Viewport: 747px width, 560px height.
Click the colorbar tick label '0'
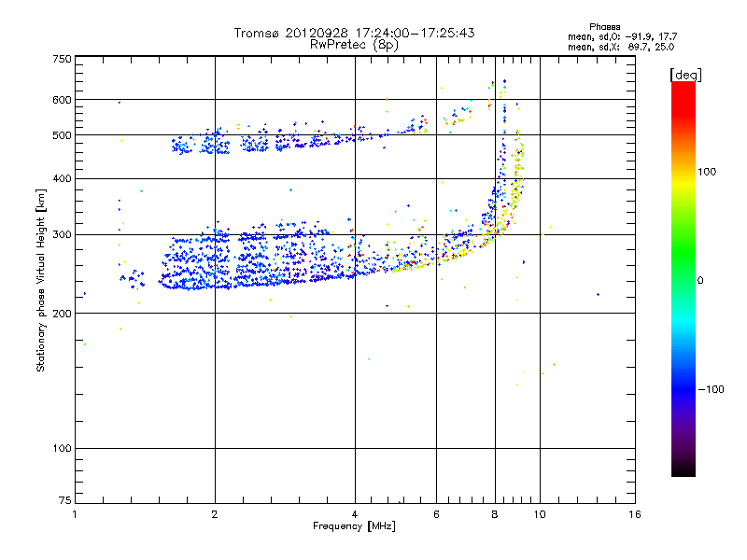[x=700, y=281]
